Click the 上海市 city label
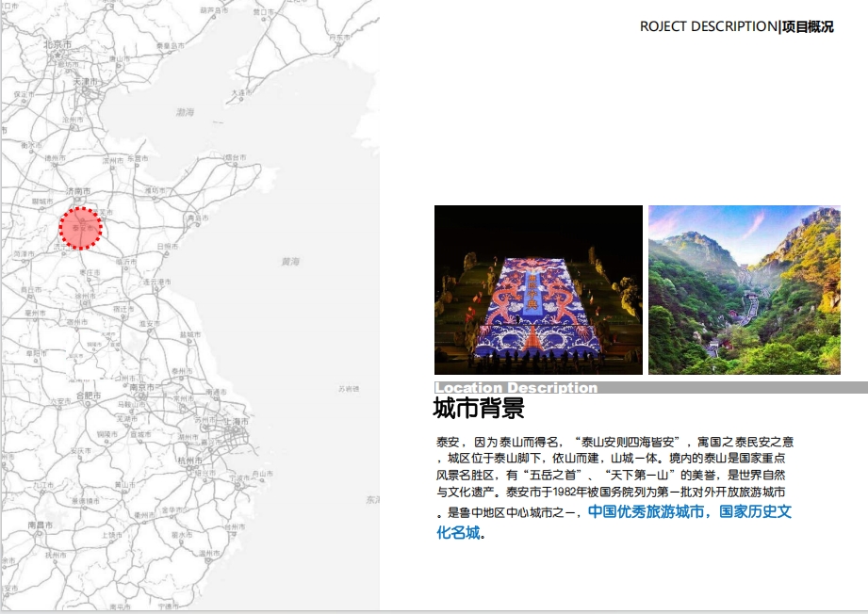The image size is (868, 614). [x=237, y=421]
